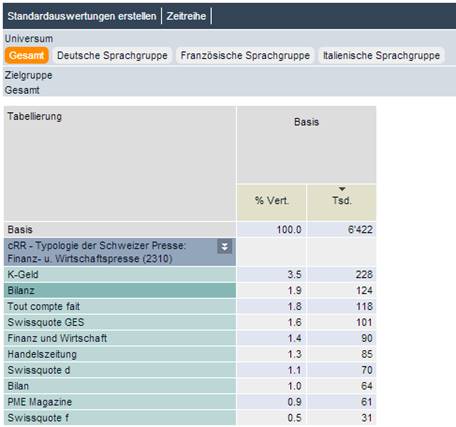
Task: Select the Gesamt universe tab
Action: pyautogui.click(x=26, y=55)
